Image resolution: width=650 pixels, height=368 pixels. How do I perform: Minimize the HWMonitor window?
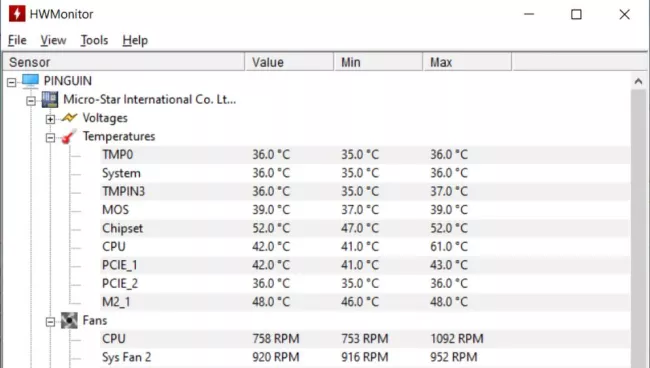529,14
